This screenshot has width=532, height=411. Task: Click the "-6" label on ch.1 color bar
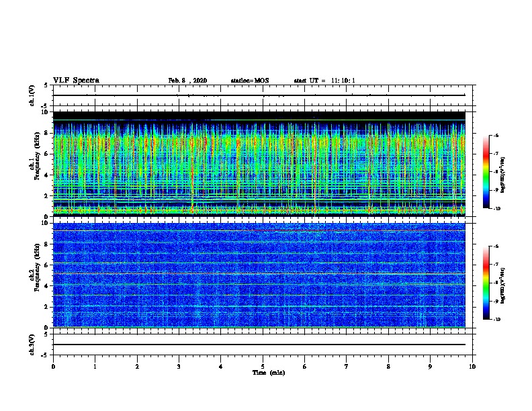point(496,135)
